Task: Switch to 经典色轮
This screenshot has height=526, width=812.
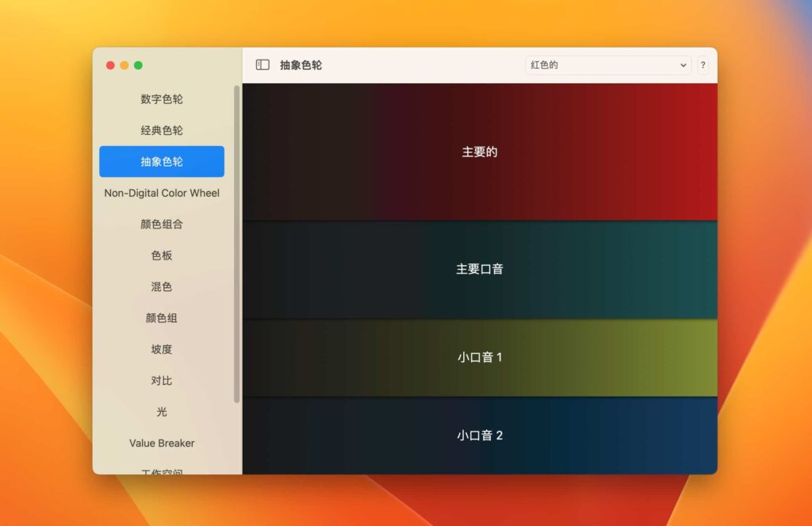Action: 161,130
